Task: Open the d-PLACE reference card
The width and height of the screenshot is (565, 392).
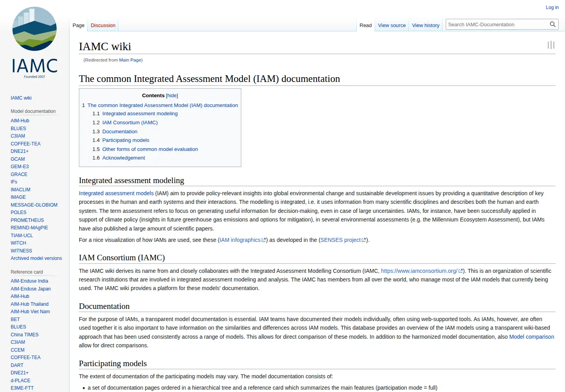Action: point(20,381)
